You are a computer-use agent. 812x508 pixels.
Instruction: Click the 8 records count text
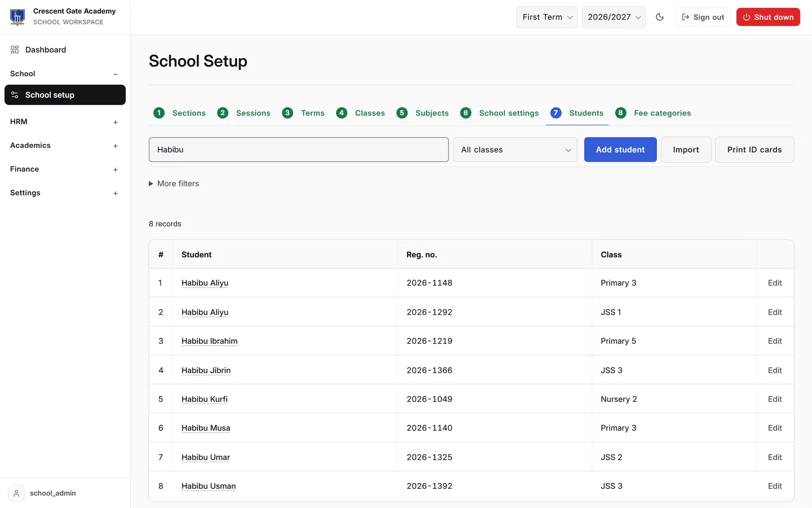165,224
